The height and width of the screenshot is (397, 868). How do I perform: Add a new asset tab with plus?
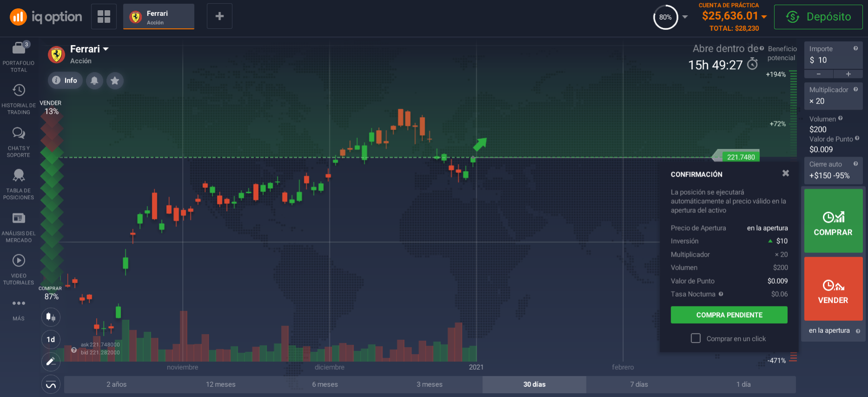(x=219, y=16)
